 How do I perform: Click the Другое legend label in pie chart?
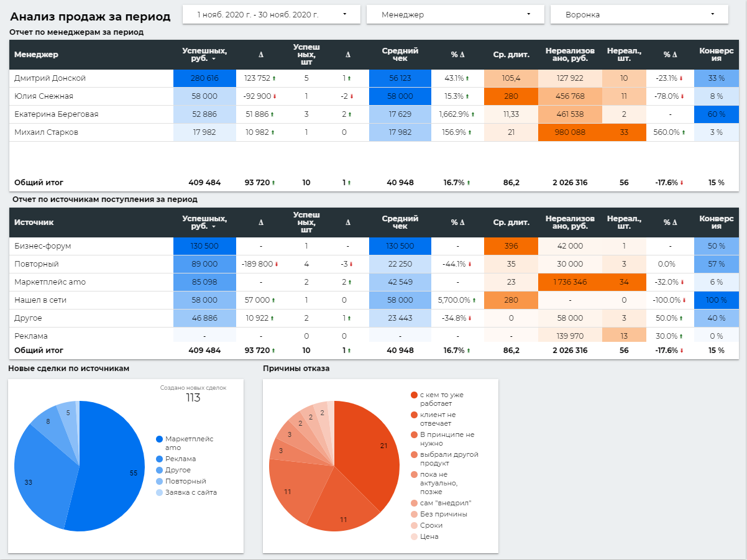tap(178, 470)
